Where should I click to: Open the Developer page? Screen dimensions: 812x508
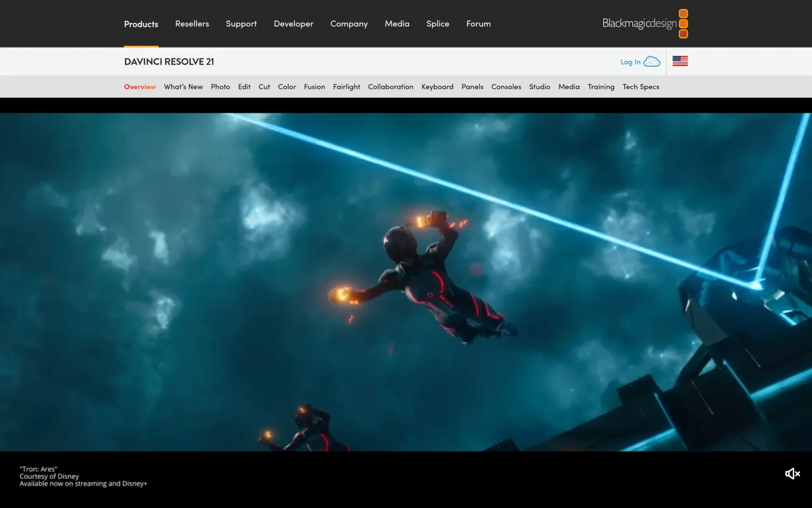click(294, 24)
